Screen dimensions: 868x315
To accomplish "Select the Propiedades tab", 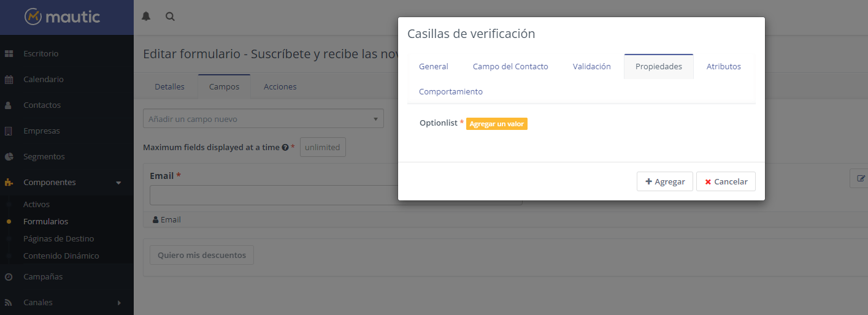I will point(659,66).
